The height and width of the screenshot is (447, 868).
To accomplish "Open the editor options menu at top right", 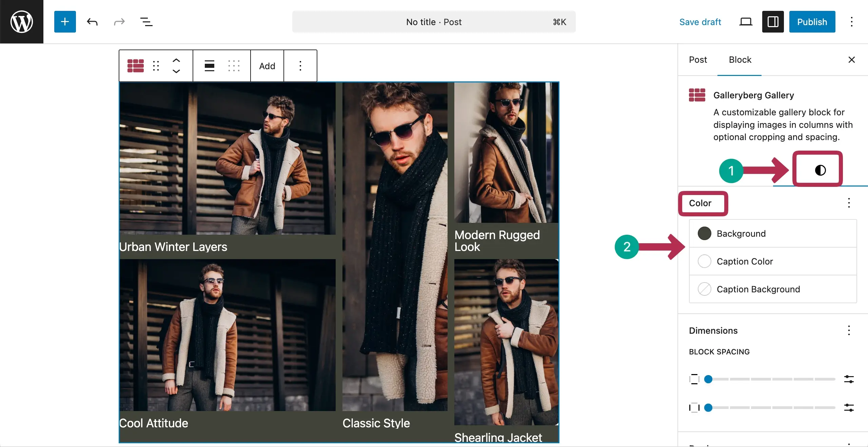I will pos(851,22).
